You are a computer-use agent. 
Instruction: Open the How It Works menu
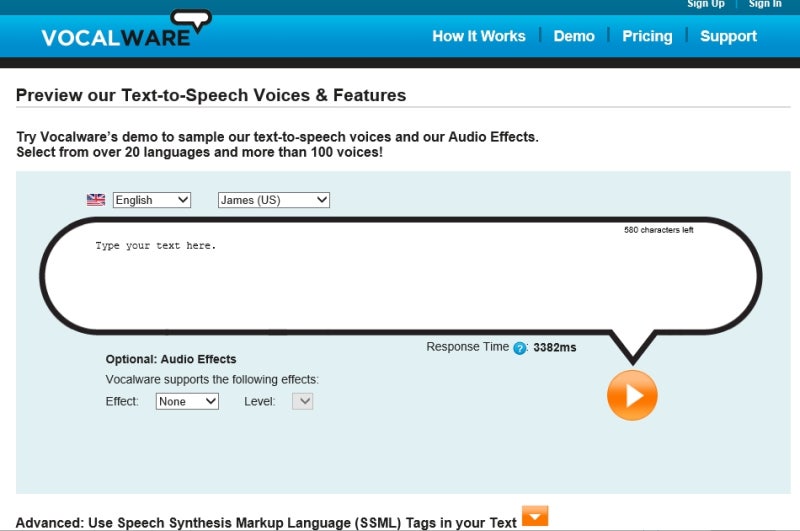pos(479,36)
